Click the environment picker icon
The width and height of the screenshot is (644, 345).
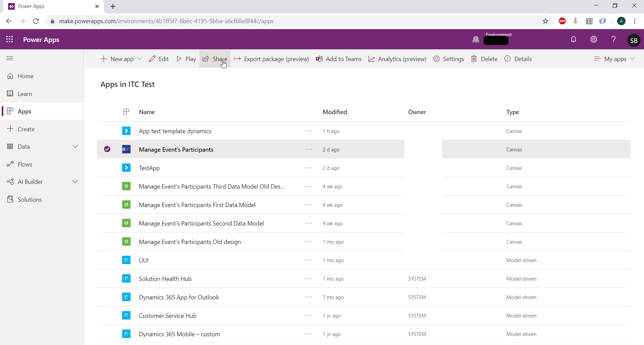476,40
